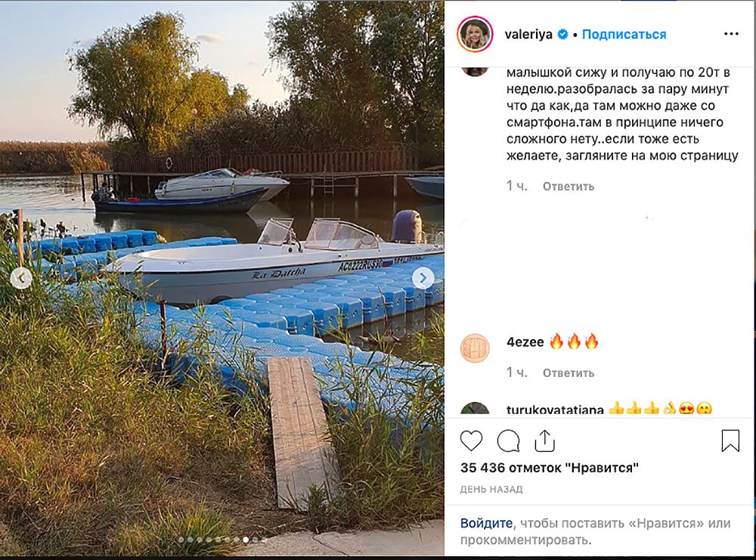Viewport: 756px width, 560px height.
Task: Go to previous photo in carousel
Action: [21, 278]
